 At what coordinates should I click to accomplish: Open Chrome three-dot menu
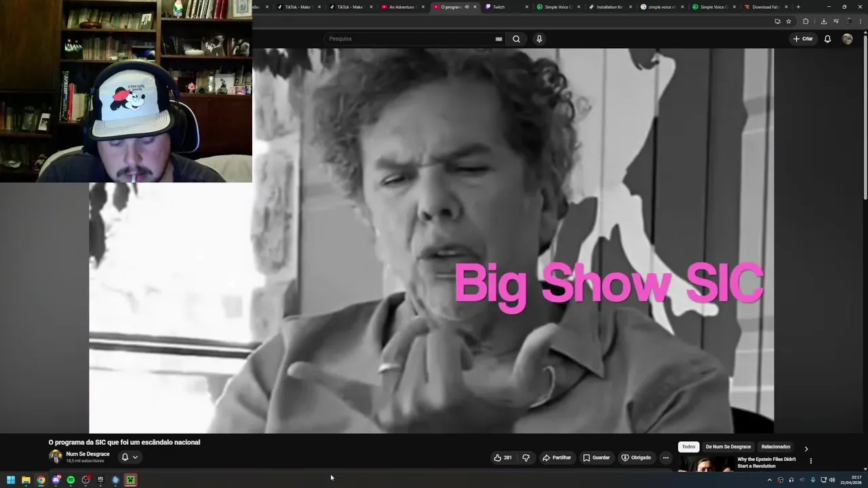859,21
